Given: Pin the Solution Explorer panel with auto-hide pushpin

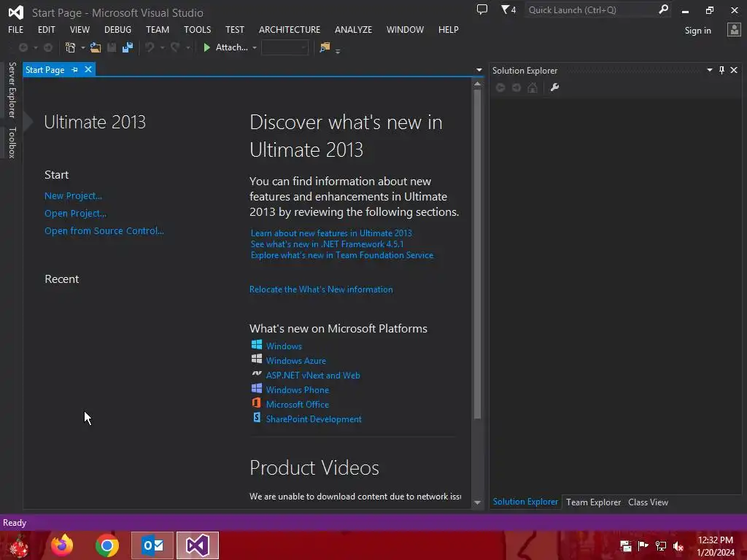Looking at the screenshot, I should [x=721, y=70].
